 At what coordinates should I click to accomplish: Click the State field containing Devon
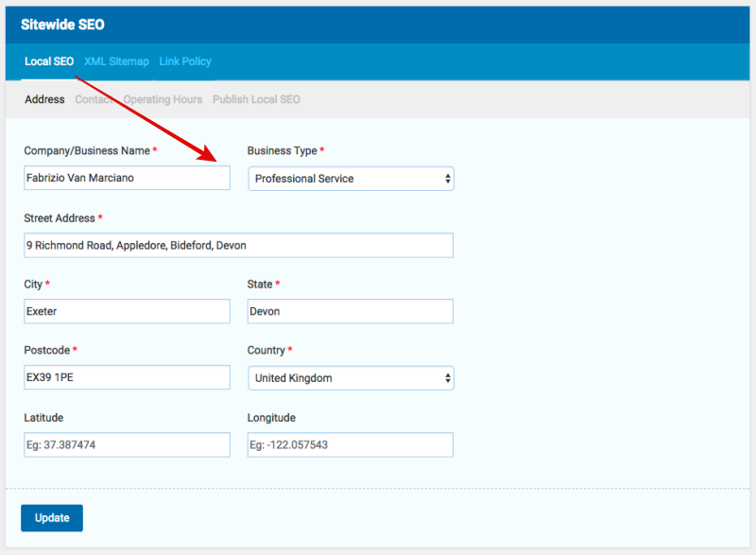point(351,311)
